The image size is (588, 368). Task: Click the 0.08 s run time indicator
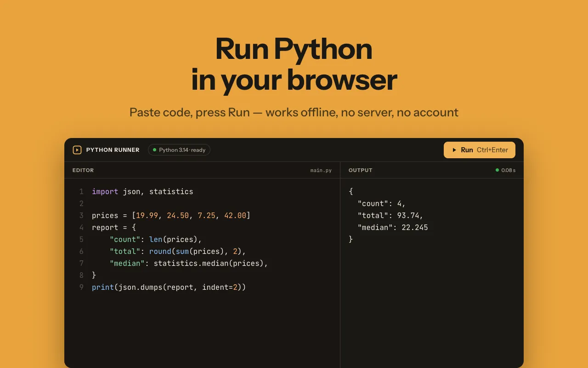pyautogui.click(x=505, y=170)
